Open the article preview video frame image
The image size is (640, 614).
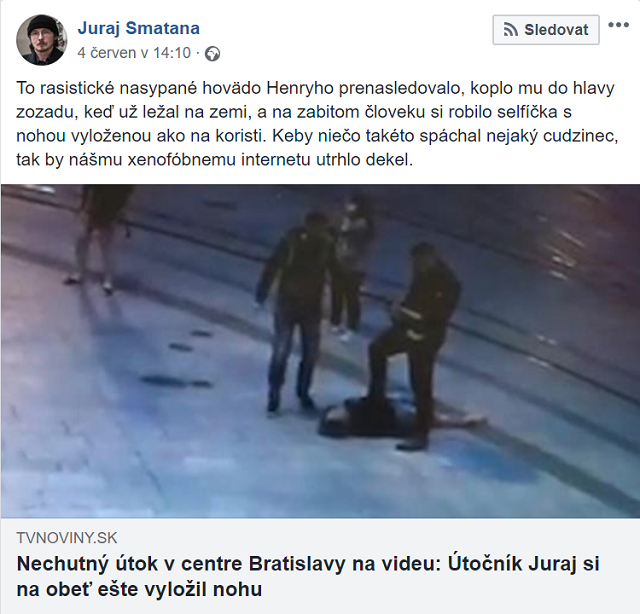tap(320, 351)
